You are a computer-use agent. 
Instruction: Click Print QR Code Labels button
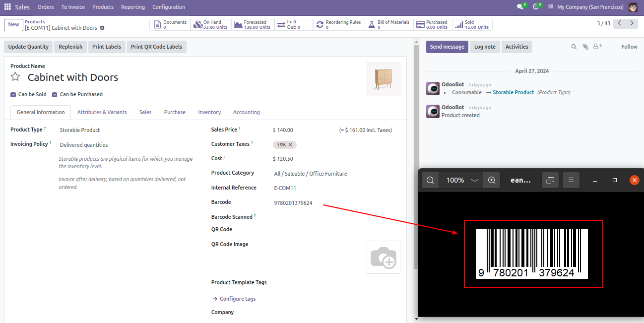156,47
